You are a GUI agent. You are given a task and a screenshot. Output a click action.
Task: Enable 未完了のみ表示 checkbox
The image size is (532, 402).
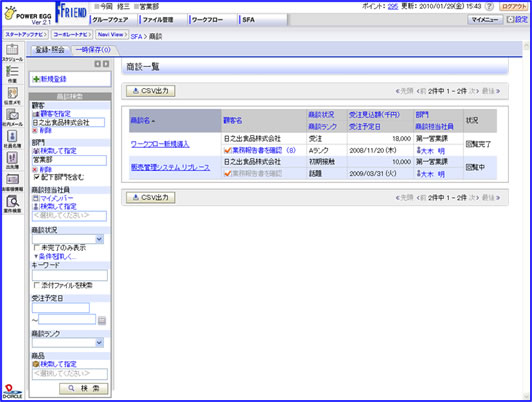(x=37, y=248)
